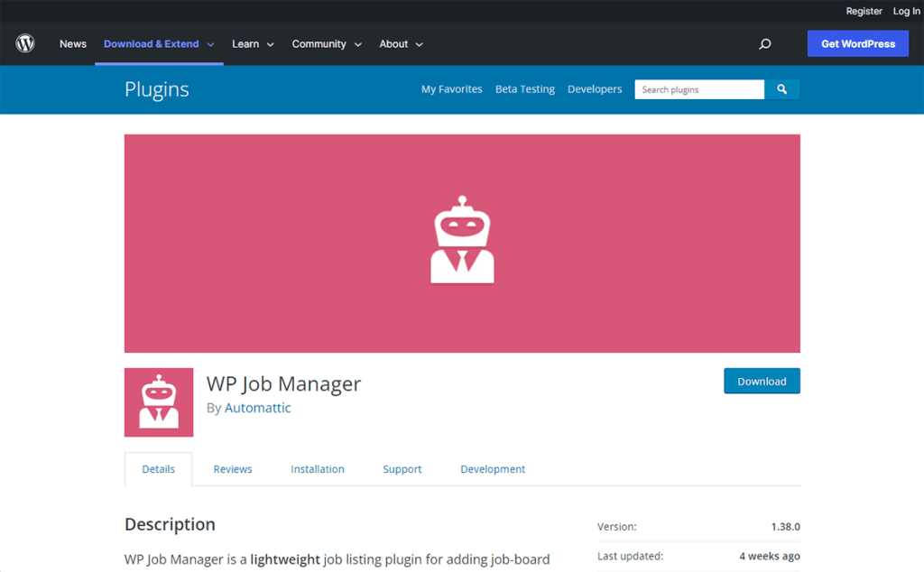
Task: Open the Beta Testing link
Action: pyautogui.click(x=525, y=89)
